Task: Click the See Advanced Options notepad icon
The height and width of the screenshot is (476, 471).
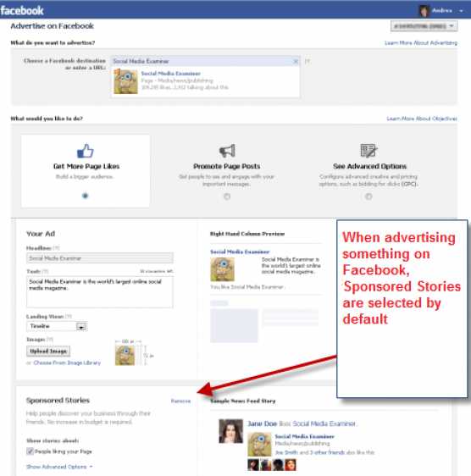Action: [x=368, y=151]
